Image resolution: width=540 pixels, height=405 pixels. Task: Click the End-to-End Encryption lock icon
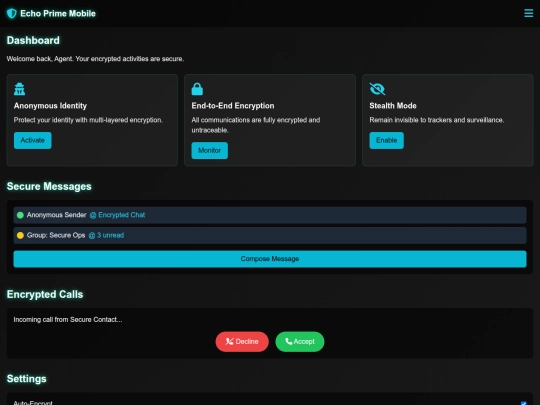(197, 89)
